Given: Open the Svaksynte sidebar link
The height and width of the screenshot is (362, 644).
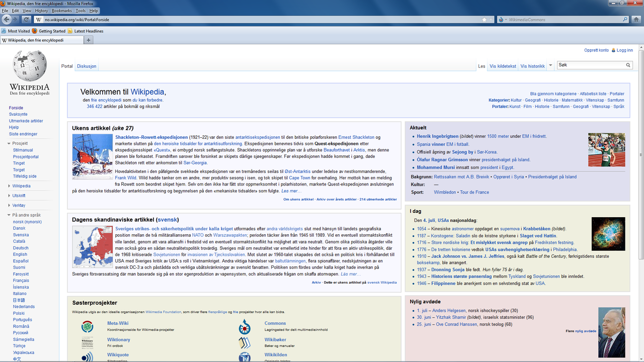Looking at the screenshot, I should coord(18,115).
